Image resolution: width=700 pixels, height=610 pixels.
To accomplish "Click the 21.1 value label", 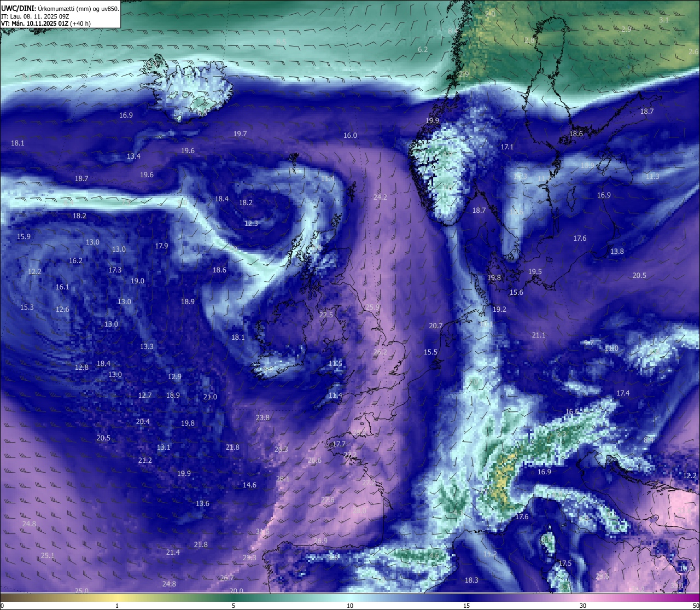I will [539, 335].
